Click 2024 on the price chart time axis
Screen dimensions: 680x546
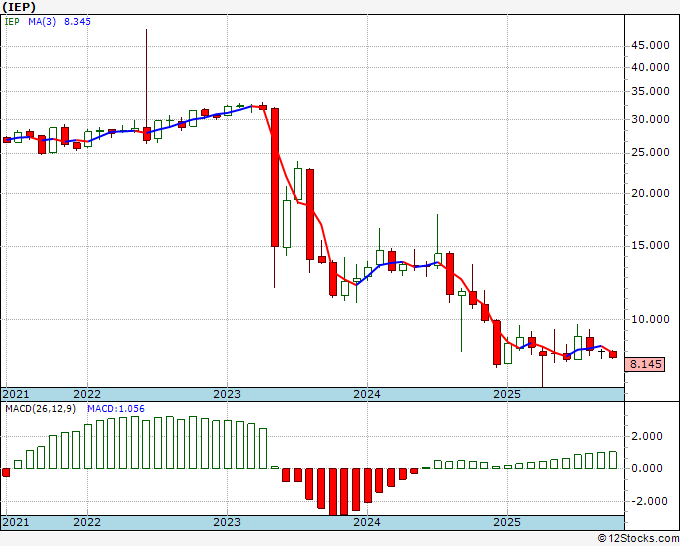367,394
